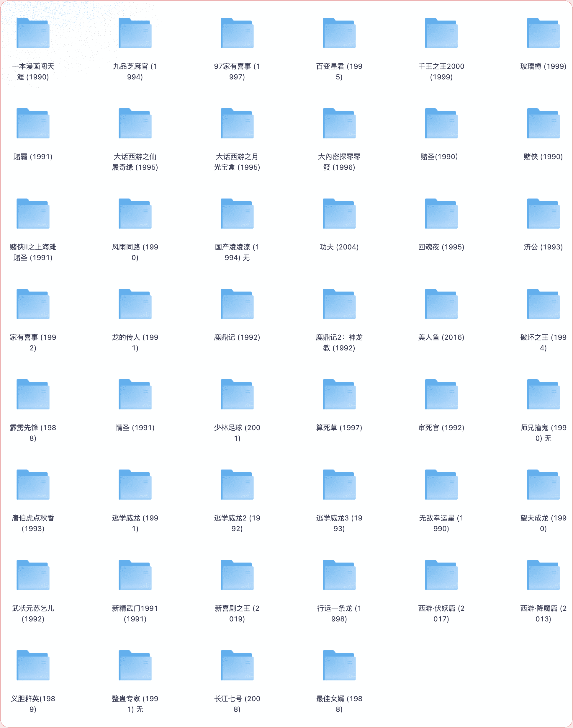Viewport: 573px width, 728px height.
Task: Select the 霹雳先锋 (1988) folder
Action: (33, 394)
